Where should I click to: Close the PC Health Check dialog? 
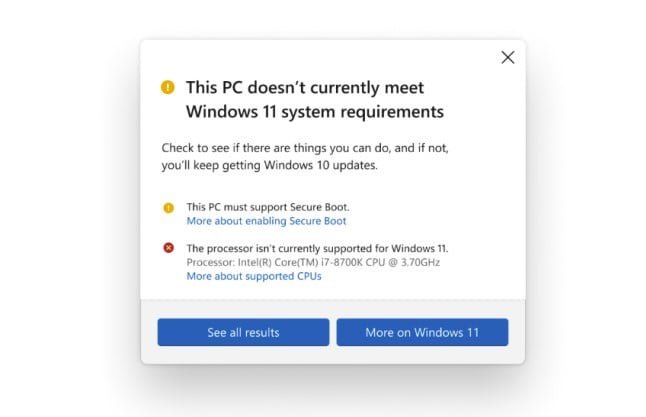[507, 57]
